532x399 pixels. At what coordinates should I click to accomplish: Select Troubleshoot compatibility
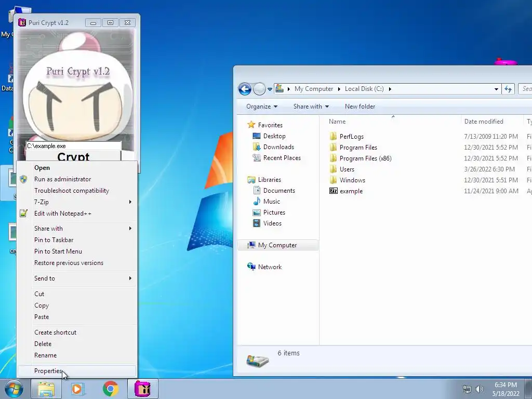[x=77, y=191]
